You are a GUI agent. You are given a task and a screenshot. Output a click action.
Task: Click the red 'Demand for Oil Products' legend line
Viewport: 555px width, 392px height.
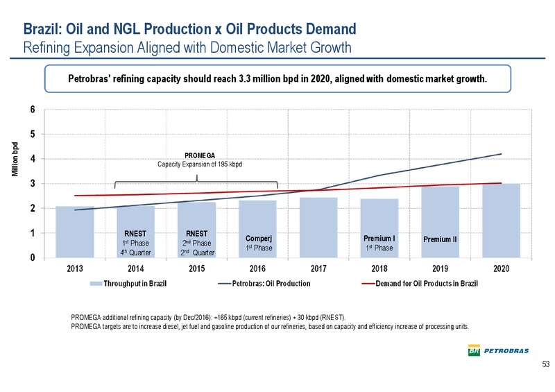368,284
